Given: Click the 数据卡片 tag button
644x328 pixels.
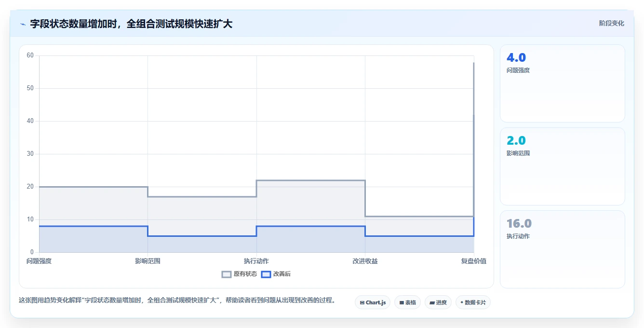Looking at the screenshot, I should pyautogui.click(x=473, y=302).
